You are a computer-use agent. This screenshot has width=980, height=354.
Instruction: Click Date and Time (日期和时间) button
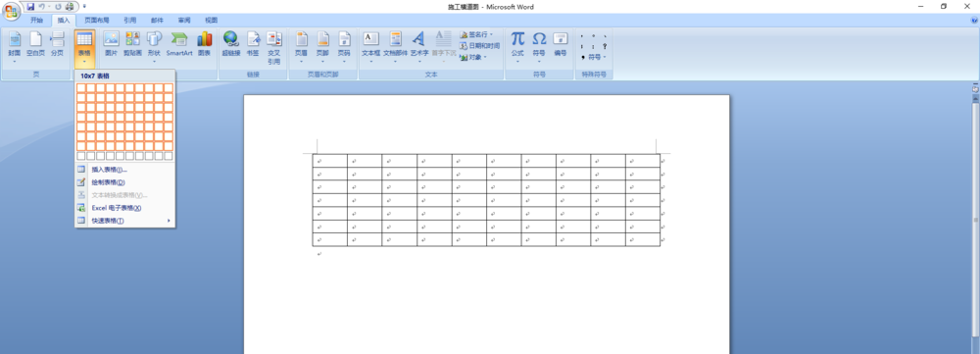[x=480, y=46]
